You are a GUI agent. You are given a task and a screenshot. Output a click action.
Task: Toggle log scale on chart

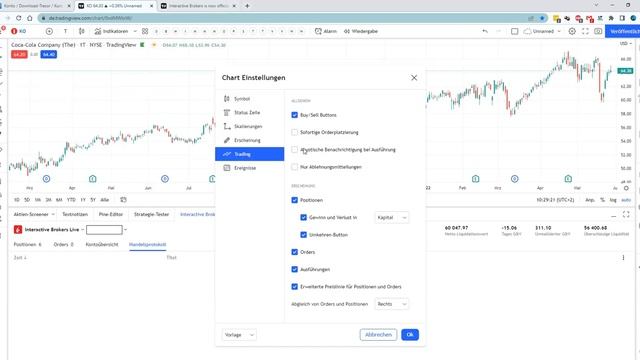pos(613,200)
